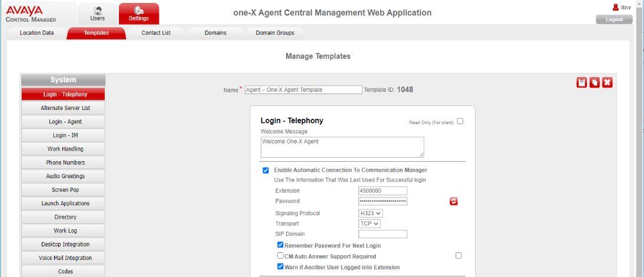
Task: Toggle Remember Password For Next Login
Action: pyautogui.click(x=280, y=245)
